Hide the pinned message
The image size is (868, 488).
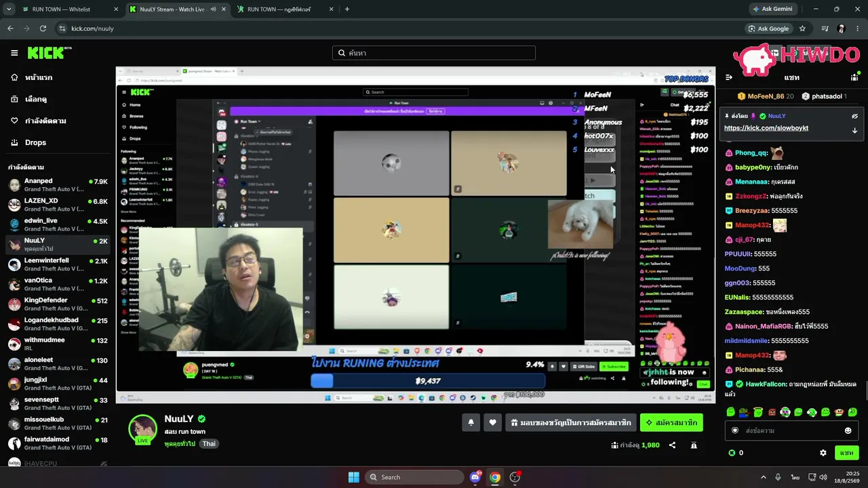(x=854, y=116)
